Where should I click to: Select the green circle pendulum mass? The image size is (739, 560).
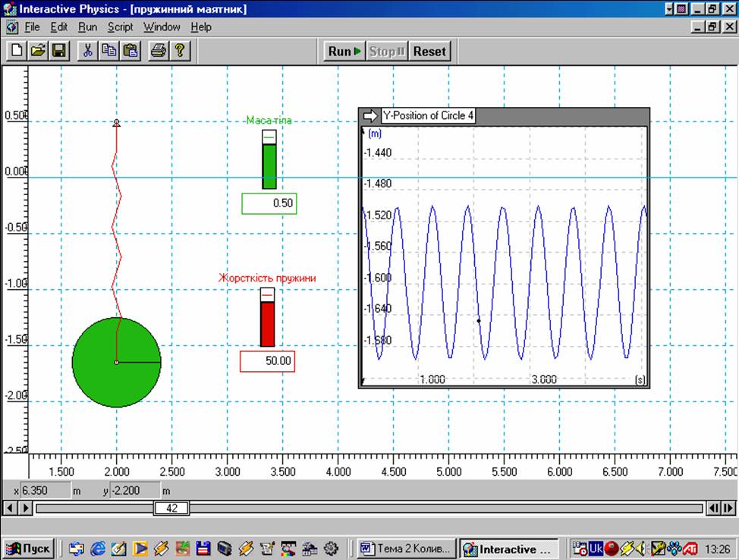coord(116,362)
